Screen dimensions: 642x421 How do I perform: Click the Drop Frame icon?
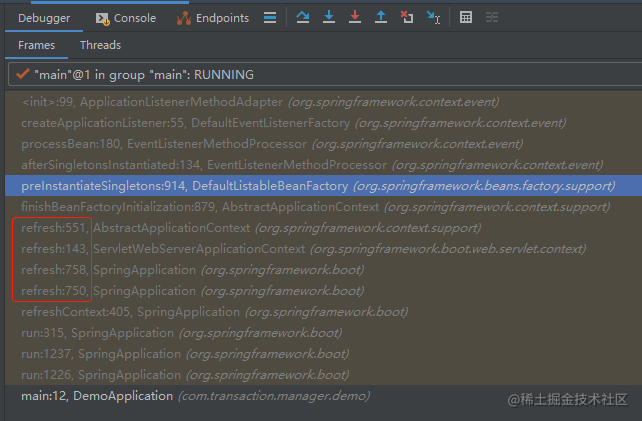[407, 17]
